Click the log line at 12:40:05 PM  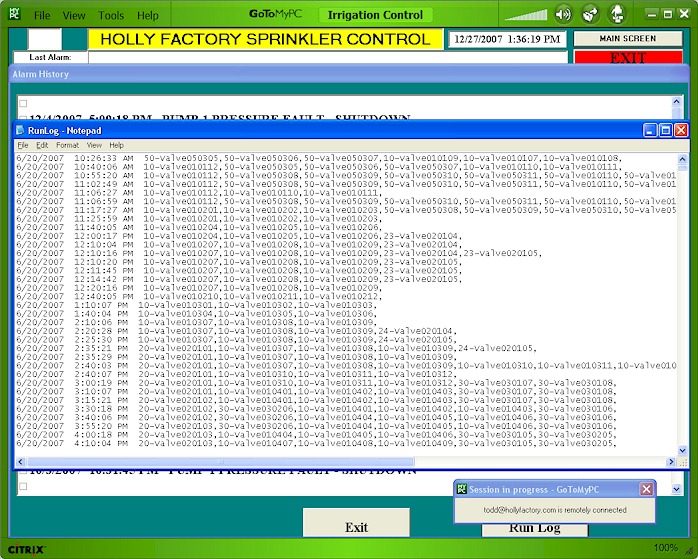199,296
